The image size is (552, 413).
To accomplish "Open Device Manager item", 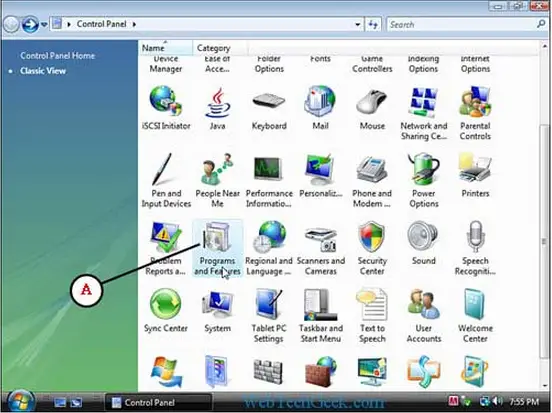I will (166, 64).
